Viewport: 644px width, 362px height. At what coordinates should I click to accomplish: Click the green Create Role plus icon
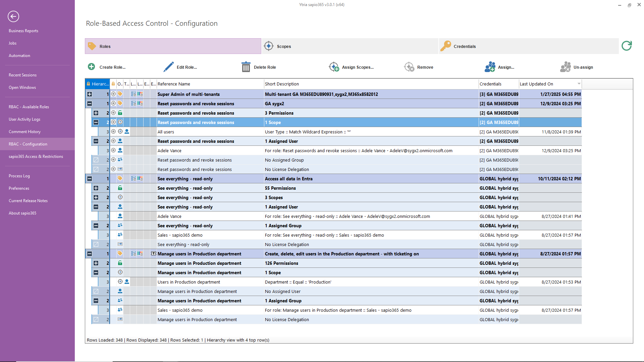tap(91, 67)
